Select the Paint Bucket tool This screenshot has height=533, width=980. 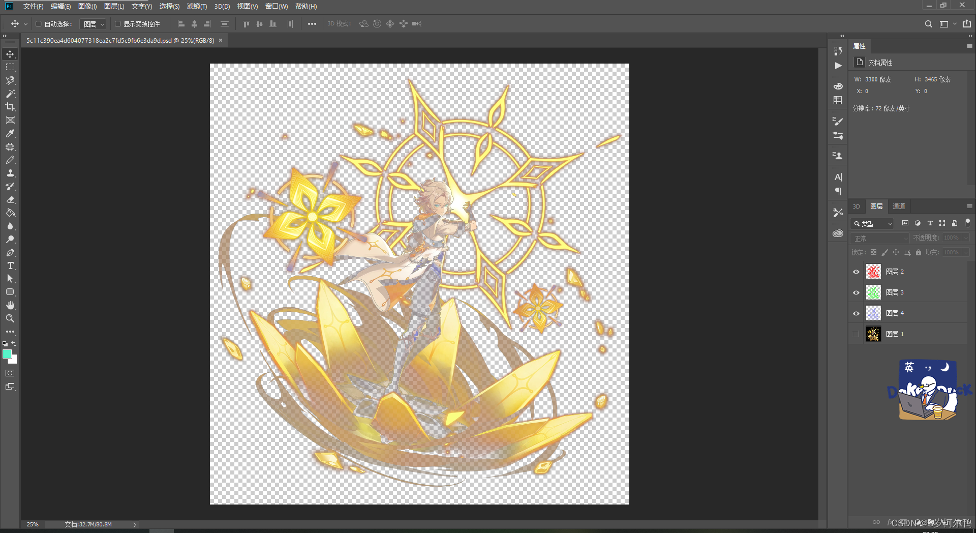tap(10, 213)
